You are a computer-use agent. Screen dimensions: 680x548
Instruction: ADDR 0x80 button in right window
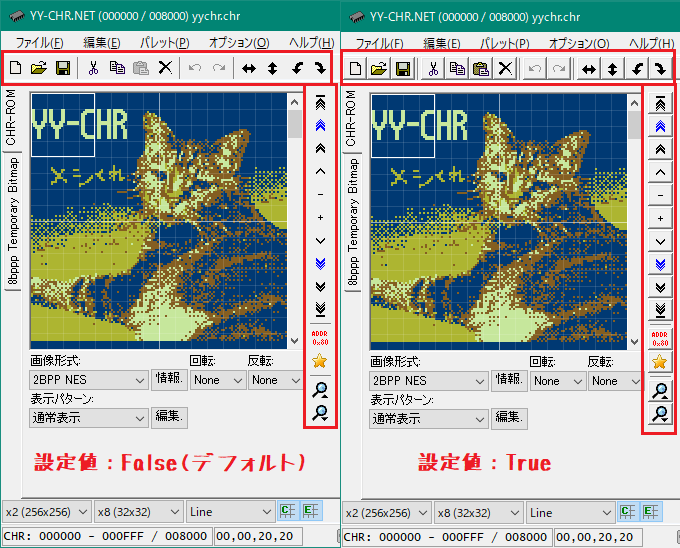660,339
